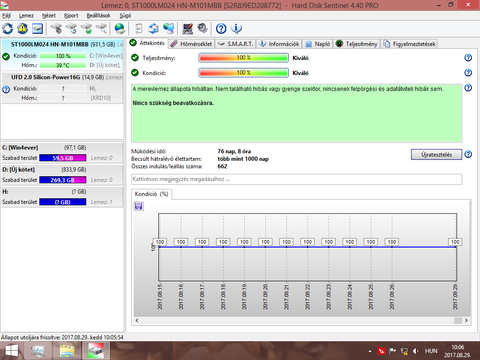
Task: Click the blue arrows sync toolbar icon
Action: 153,29
